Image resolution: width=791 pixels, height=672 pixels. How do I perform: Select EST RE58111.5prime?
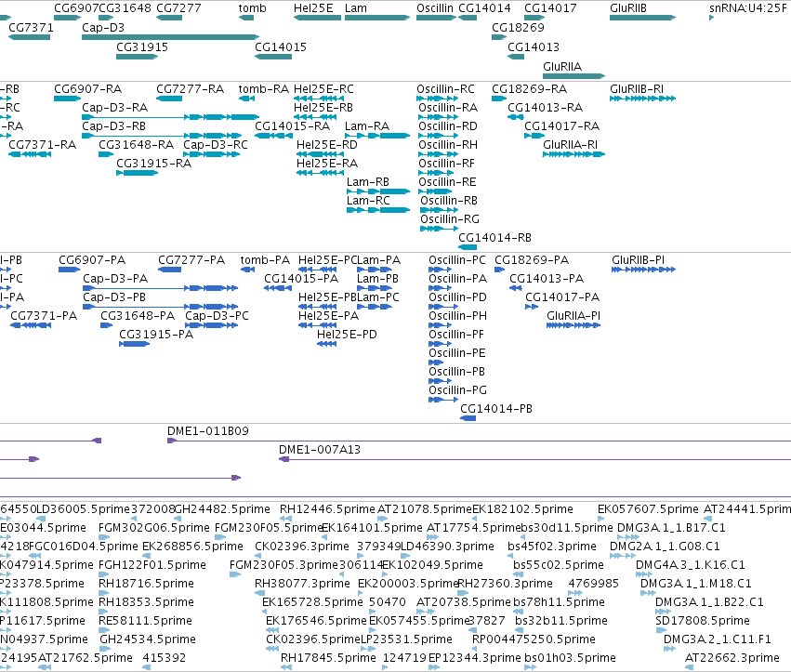(x=104, y=630)
